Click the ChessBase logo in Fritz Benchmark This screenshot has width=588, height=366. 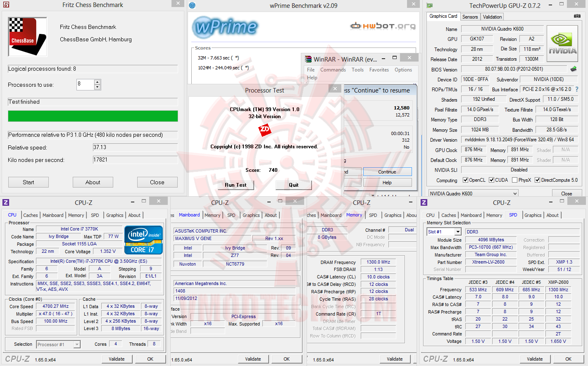(28, 37)
